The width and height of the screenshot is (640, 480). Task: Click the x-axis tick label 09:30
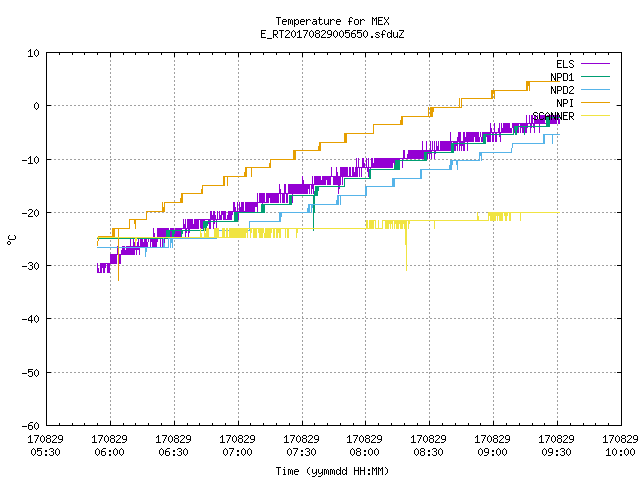(x=556, y=452)
